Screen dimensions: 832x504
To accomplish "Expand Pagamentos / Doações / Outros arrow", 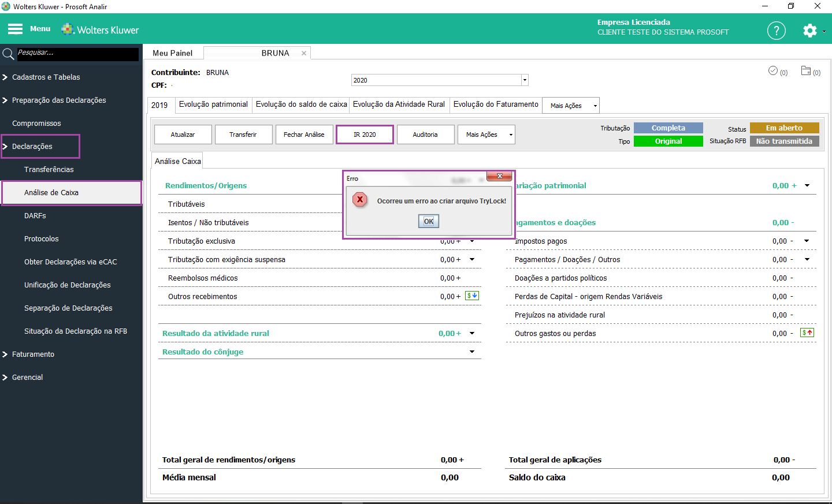I will point(807,259).
